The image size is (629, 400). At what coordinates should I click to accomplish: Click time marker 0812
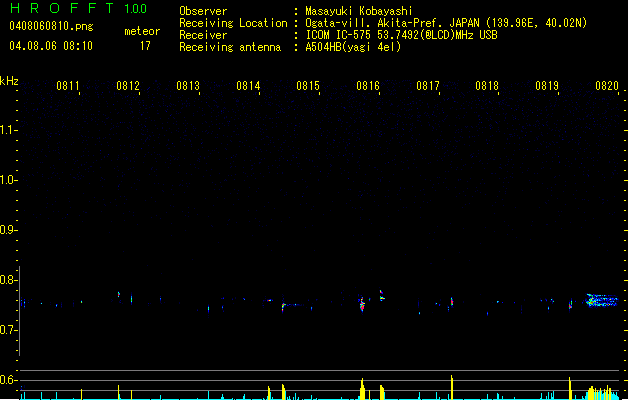[128, 86]
